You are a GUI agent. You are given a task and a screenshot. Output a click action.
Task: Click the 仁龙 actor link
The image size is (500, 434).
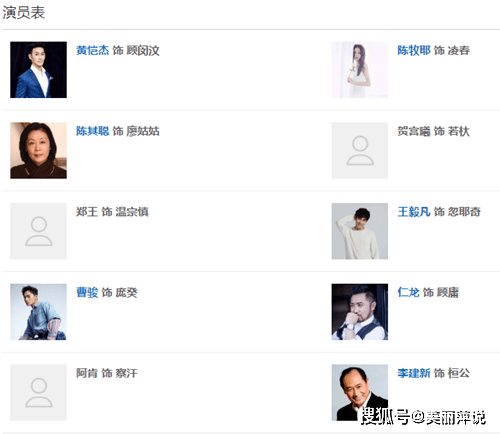pyautogui.click(x=408, y=292)
